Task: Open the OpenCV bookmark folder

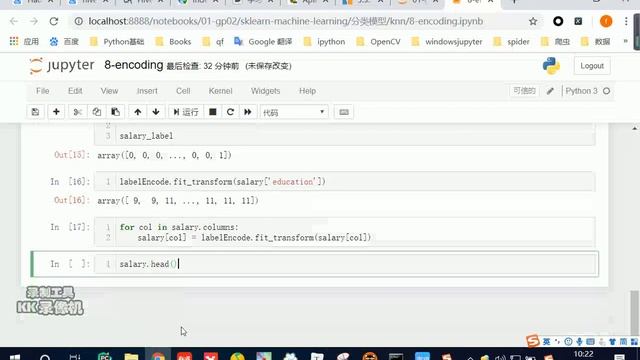Action: [378, 41]
